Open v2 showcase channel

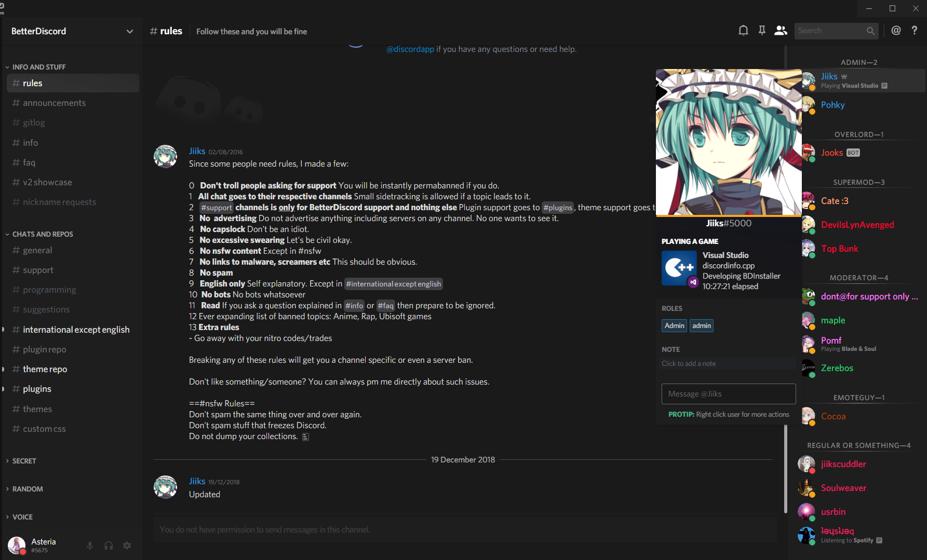73,182
